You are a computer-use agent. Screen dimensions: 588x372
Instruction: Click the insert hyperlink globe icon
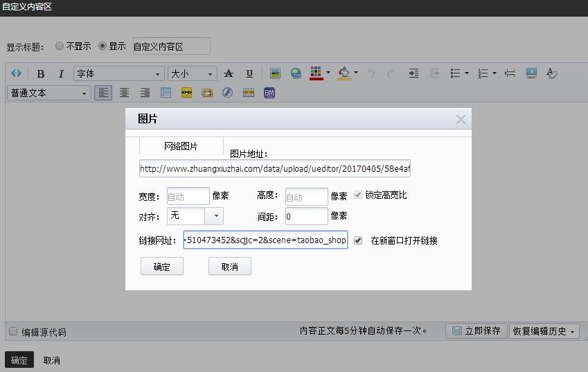(296, 73)
